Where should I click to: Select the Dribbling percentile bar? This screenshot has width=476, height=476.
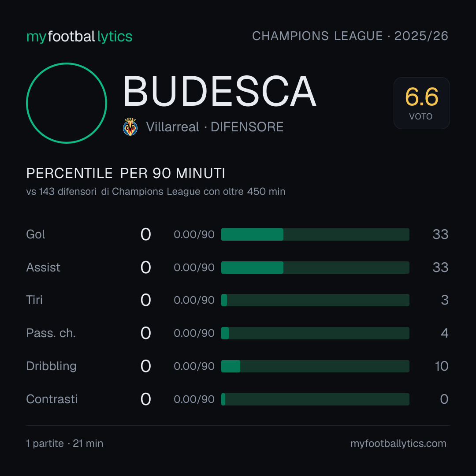(315, 366)
